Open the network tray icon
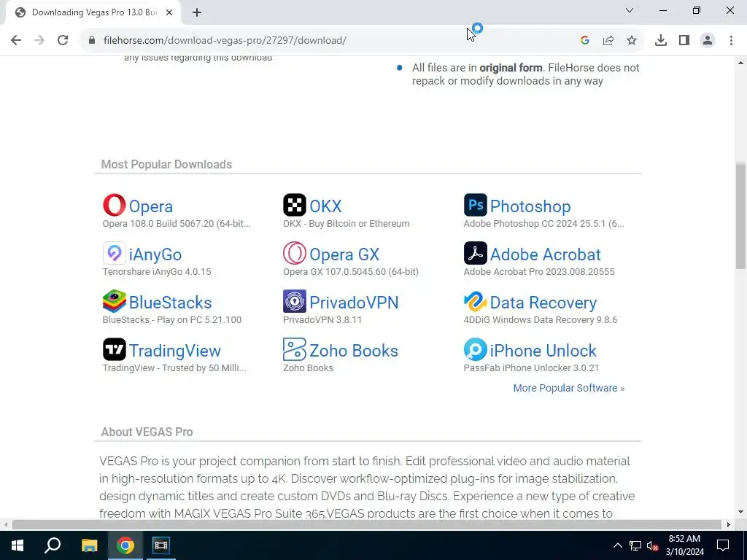Image resolution: width=747 pixels, height=560 pixels. (x=635, y=545)
